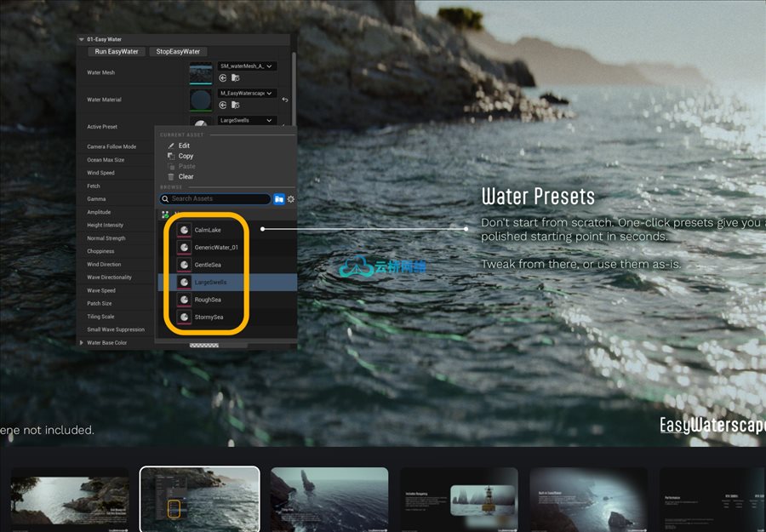
Task: Select the GenericWater_01 preset name
Action: click(216, 248)
